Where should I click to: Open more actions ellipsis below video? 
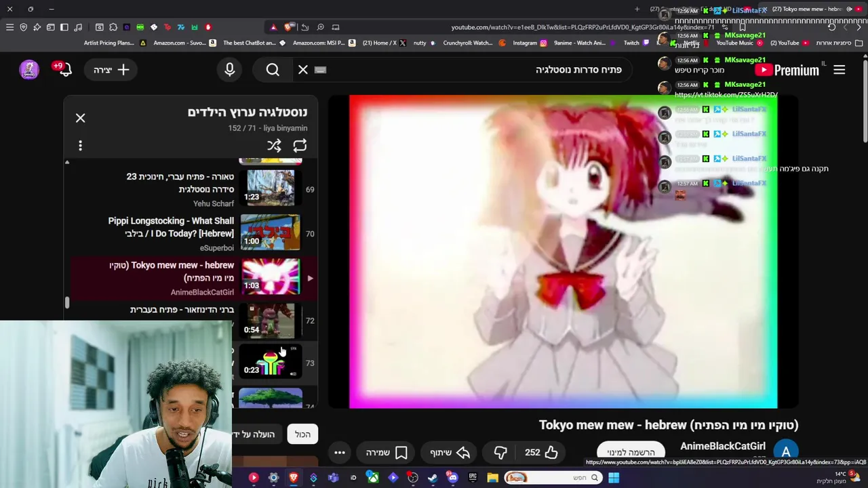click(340, 452)
